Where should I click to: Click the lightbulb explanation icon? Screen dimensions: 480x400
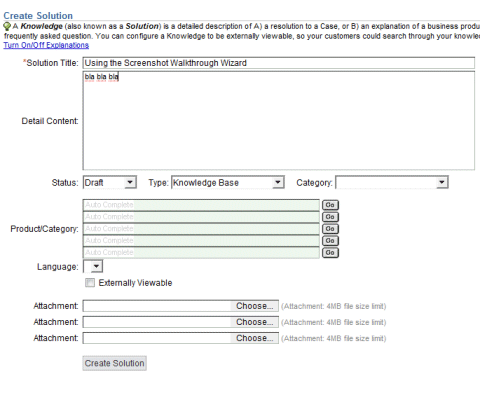[x=7, y=26]
